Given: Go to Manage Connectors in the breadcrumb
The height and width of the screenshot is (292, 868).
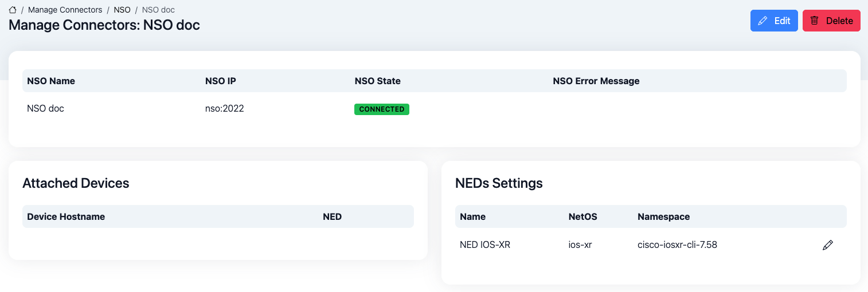Looking at the screenshot, I should click(x=65, y=10).
